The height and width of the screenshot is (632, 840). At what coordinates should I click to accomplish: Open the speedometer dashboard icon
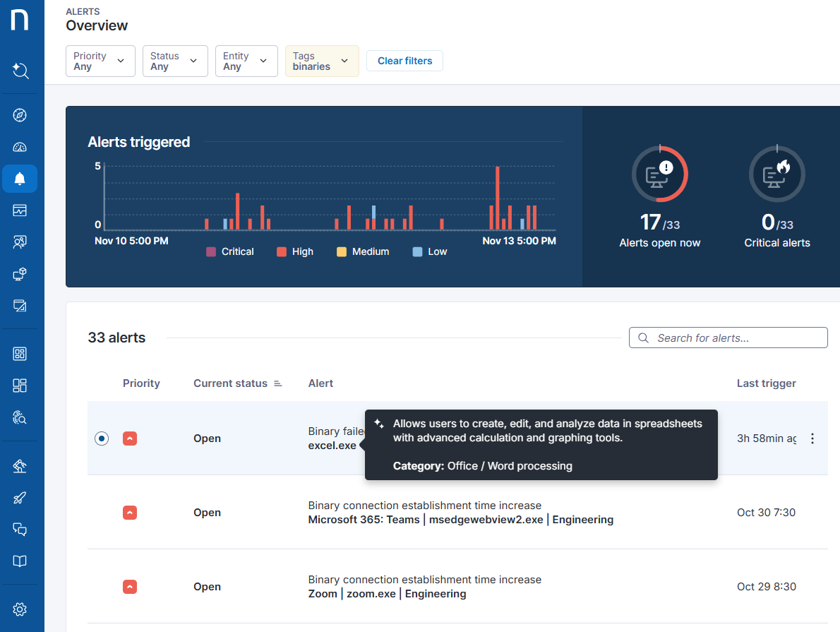click(20, 147)
